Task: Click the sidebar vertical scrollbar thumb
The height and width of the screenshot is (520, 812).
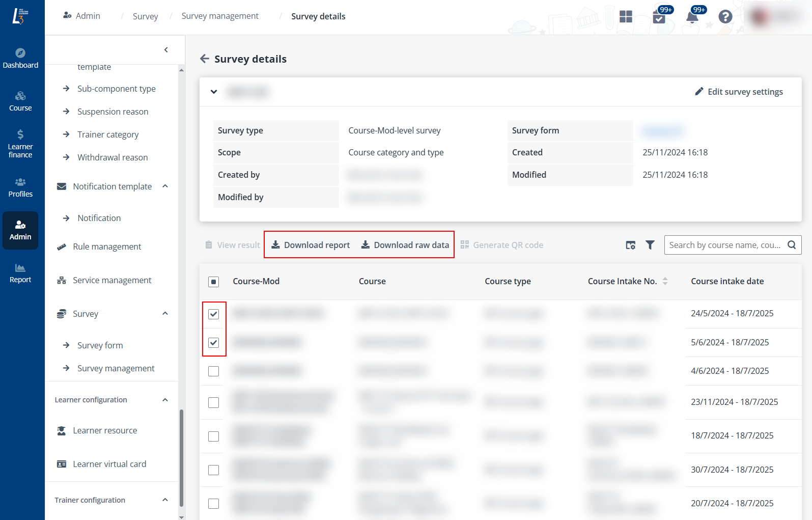Action: [181, 457]
